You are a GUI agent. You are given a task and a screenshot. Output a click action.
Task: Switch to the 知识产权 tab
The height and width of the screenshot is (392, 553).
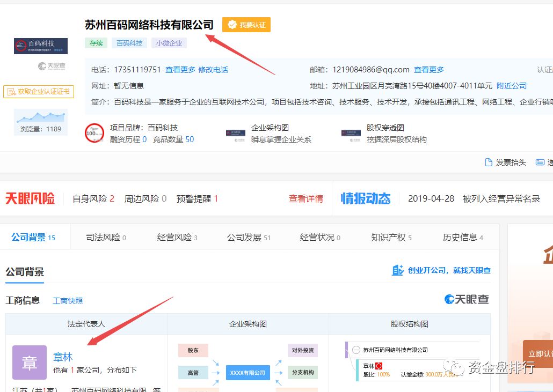coord(391,238)
